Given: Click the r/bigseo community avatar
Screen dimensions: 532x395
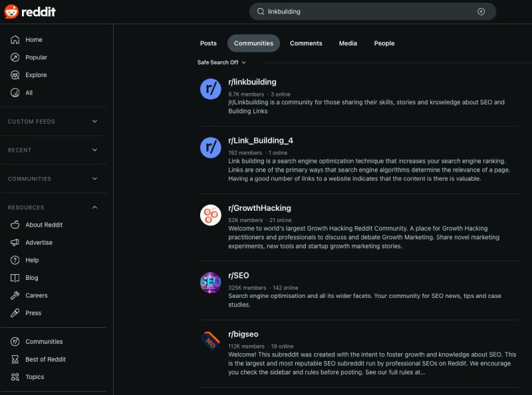Looking at the screenshot, I should [210, 341].
